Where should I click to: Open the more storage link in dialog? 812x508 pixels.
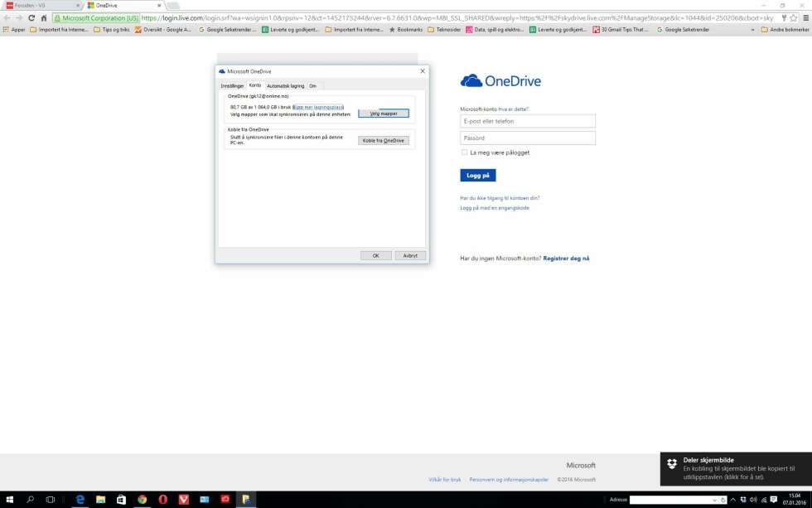coord(318,107)
